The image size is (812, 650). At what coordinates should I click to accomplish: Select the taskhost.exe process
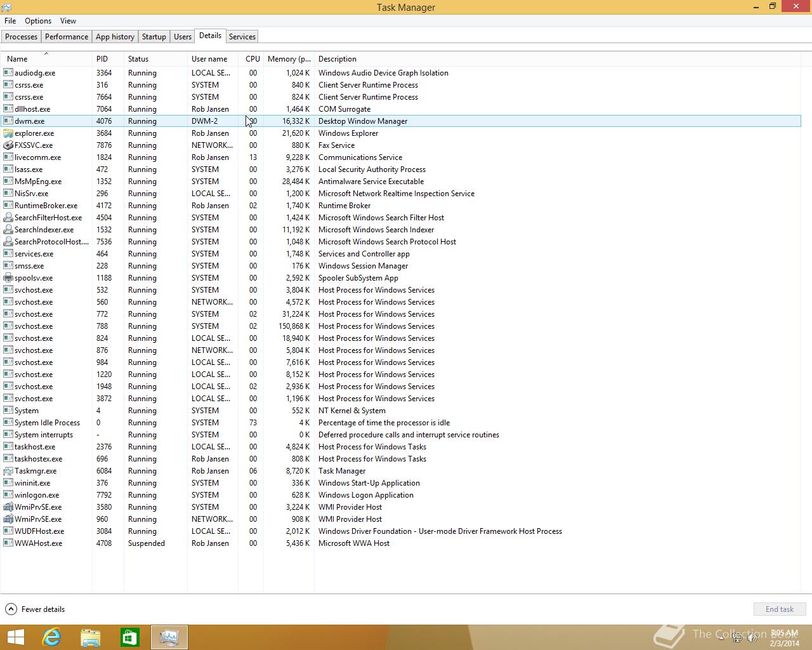[x=401, y=447]
